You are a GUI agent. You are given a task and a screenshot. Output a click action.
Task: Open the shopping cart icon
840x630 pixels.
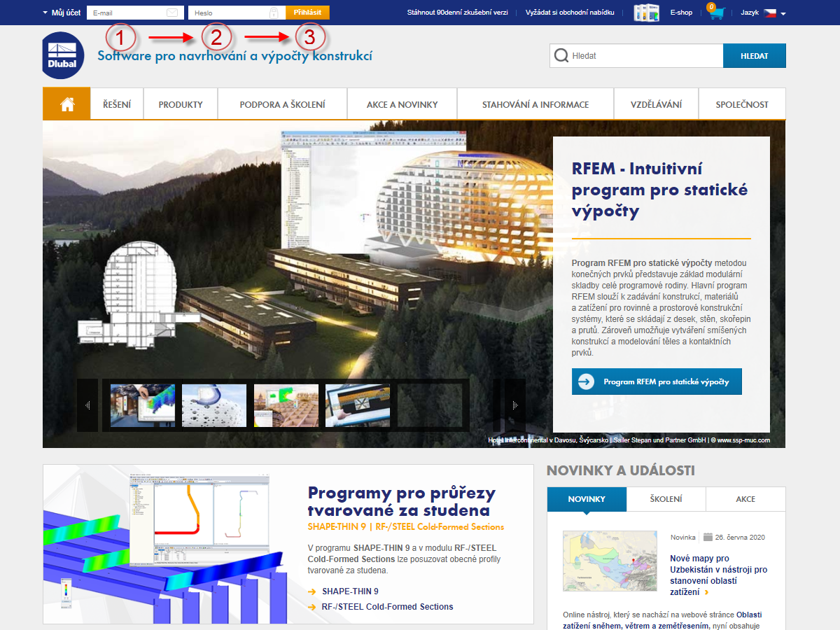pos(716,13)
